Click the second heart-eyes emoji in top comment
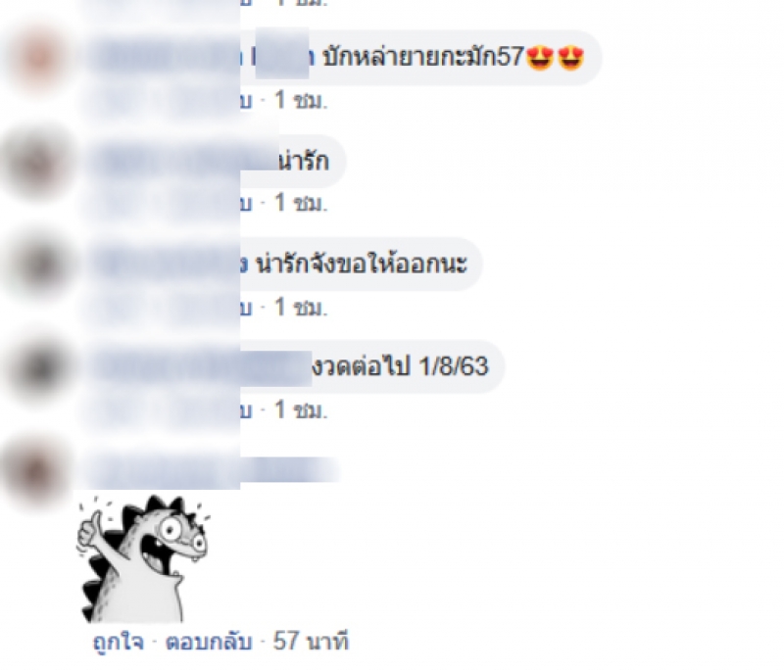The width and height of the screenshot is (784, 672). (570, 58)
